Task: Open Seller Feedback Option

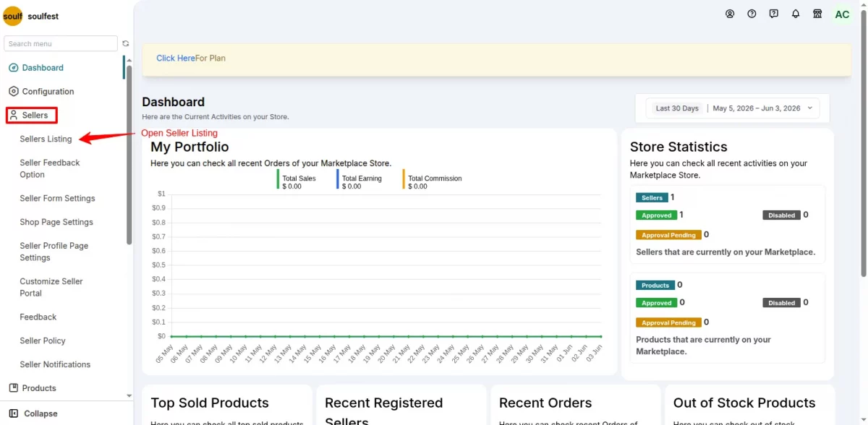Action: [x=50, y=168]
